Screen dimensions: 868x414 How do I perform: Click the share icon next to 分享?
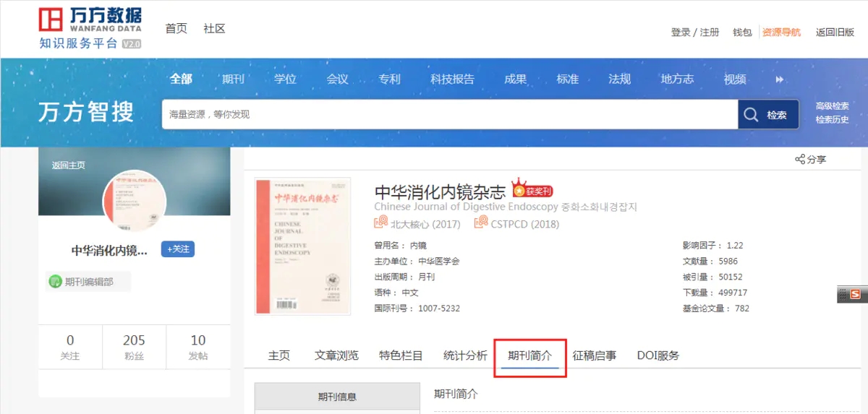800,159
